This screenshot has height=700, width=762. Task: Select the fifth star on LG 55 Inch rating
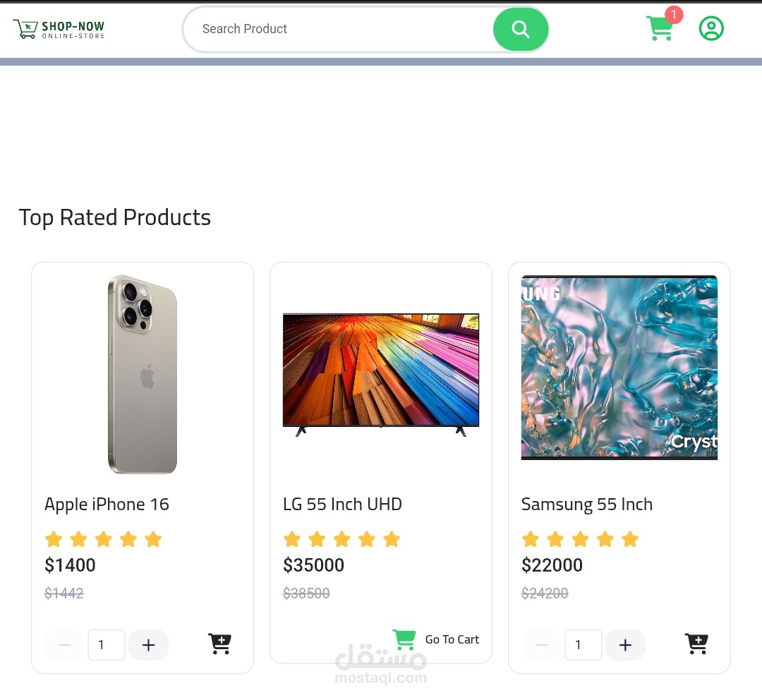[392, 538]
